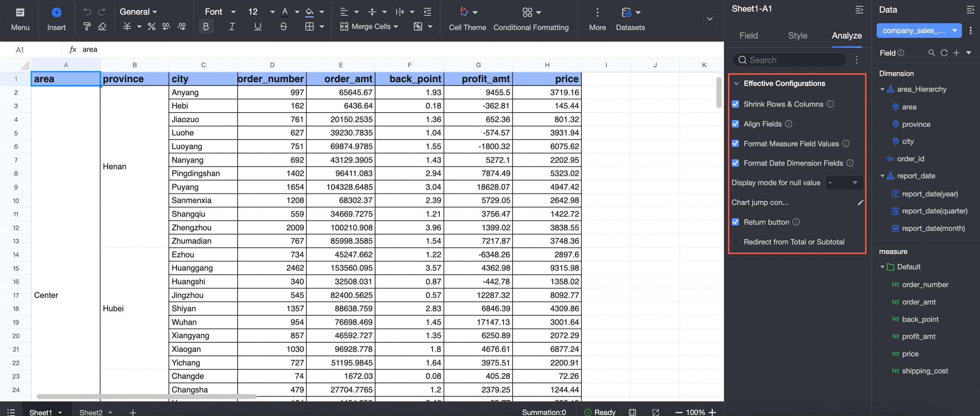Redo the last undone action
The width and height of the screenshot is (980, 416).
point(102,12)
